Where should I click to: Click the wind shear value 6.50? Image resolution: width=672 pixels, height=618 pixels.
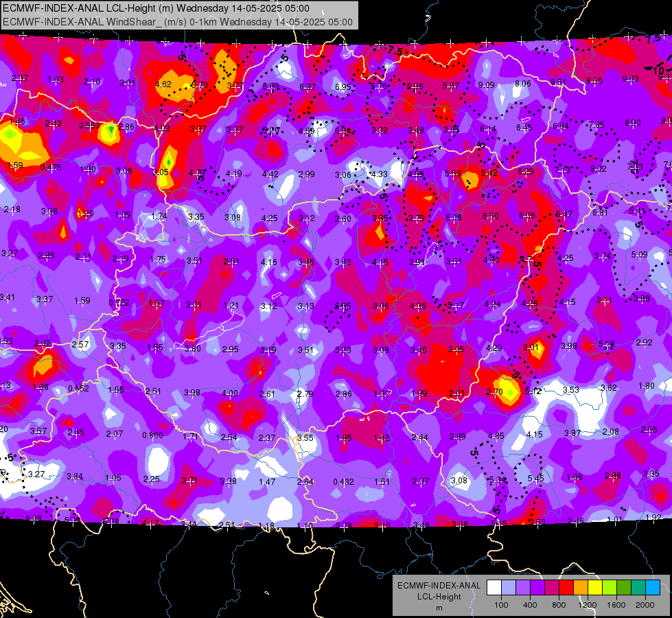tap(491, 216)
